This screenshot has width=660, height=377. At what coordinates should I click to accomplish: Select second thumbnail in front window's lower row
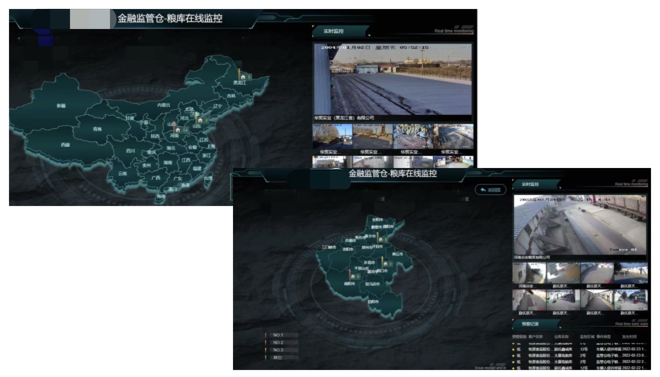click(x=563, y=300)
